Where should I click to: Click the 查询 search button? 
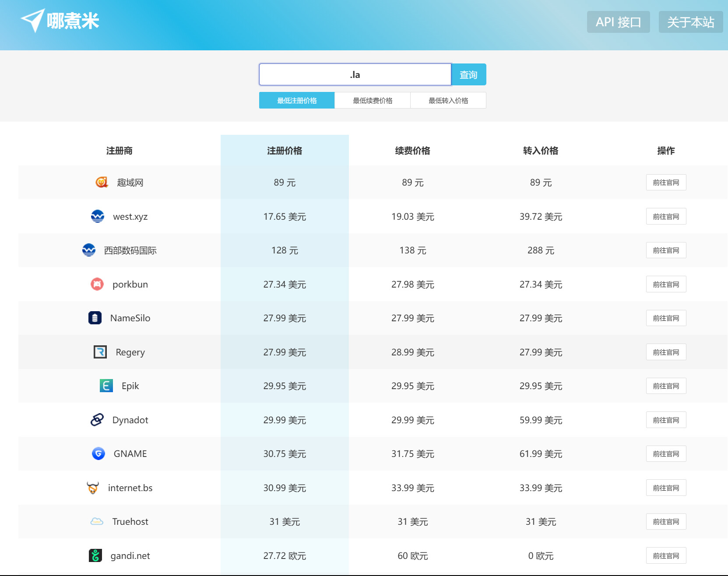[468, 74]
